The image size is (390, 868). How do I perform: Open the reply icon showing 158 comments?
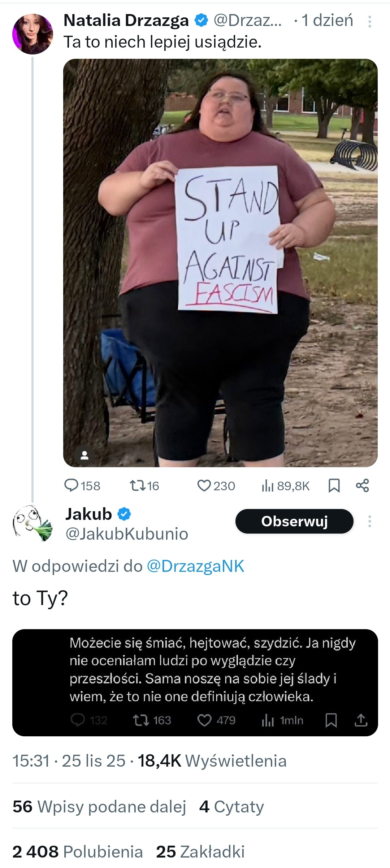tap(71, 486)
